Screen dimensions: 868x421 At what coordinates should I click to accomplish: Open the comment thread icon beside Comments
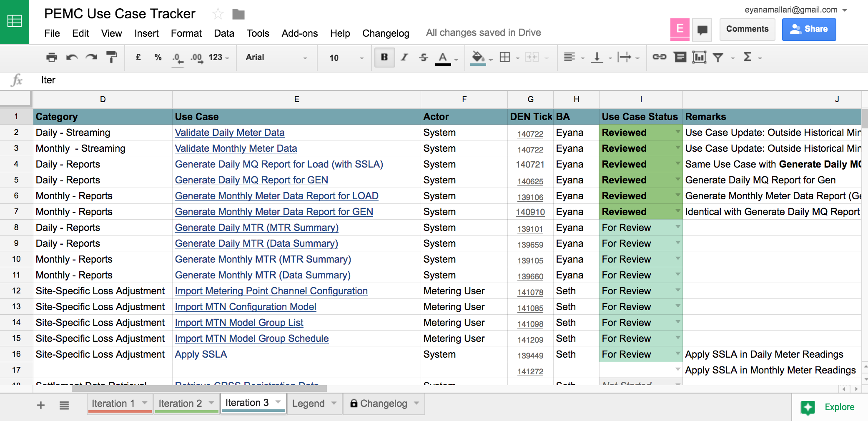click(702, 30)
